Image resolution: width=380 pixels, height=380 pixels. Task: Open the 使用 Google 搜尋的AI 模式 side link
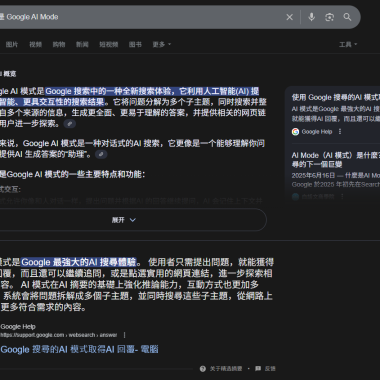(336, 97)
